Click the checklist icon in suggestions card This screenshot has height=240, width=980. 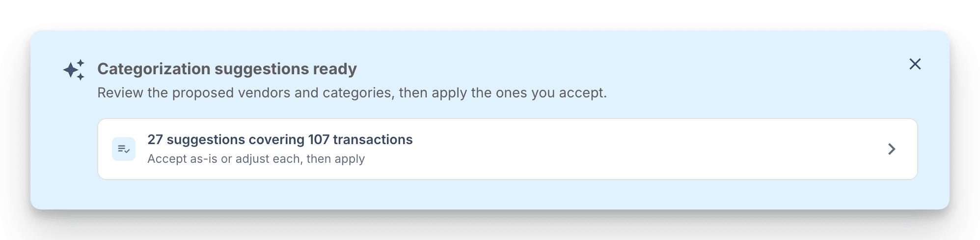(124, 149)
